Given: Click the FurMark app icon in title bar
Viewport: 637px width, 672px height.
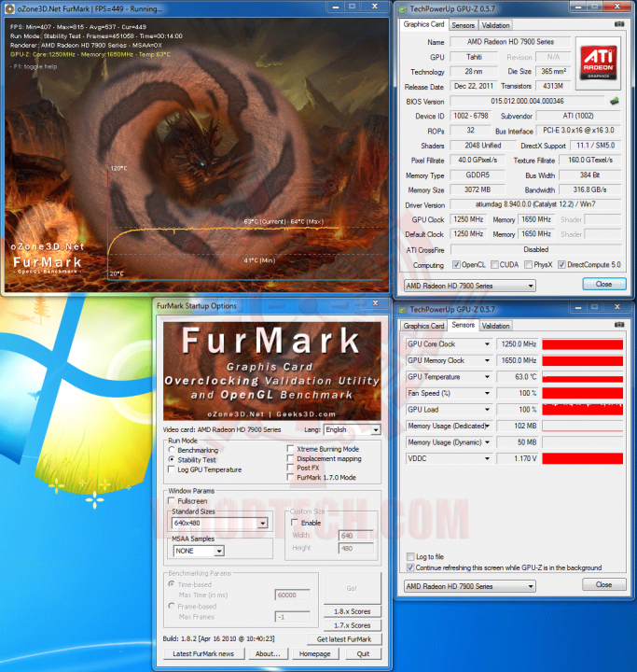Looking at the screenshot, I should (9, 8).
